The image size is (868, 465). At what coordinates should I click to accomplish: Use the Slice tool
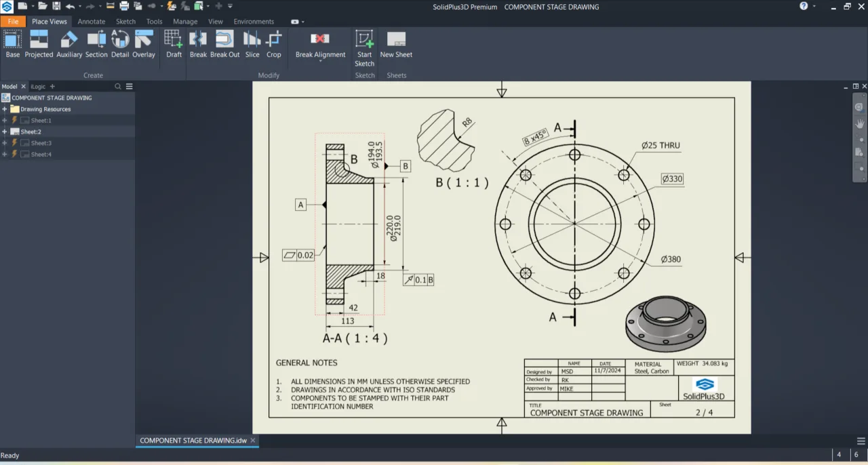[x=252, y=44]
